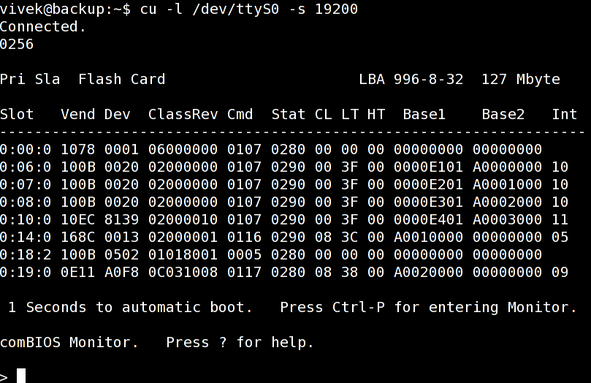Click the 'Connected.' status line

[x=43, y=27]
